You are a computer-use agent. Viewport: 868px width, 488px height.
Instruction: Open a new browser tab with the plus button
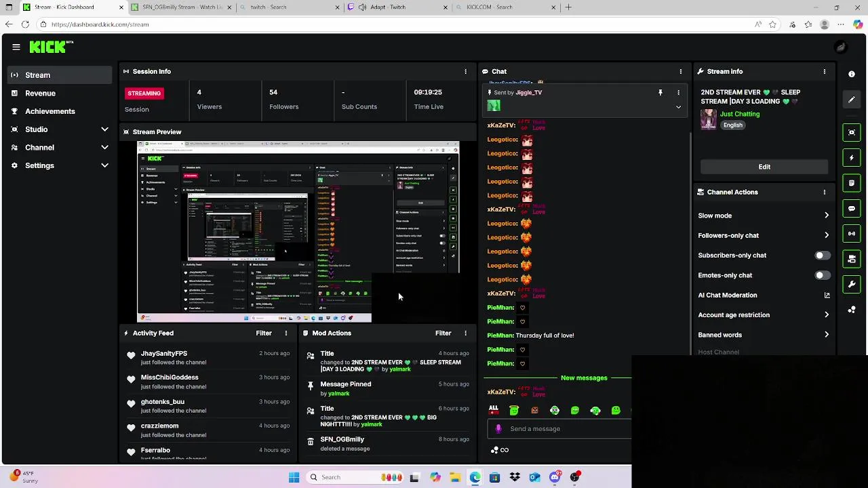[568, 7]
